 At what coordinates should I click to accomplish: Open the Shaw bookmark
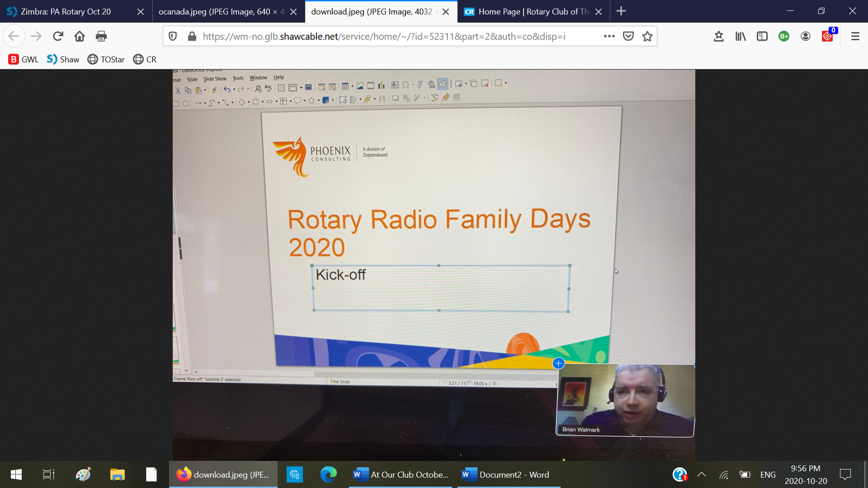63,59
